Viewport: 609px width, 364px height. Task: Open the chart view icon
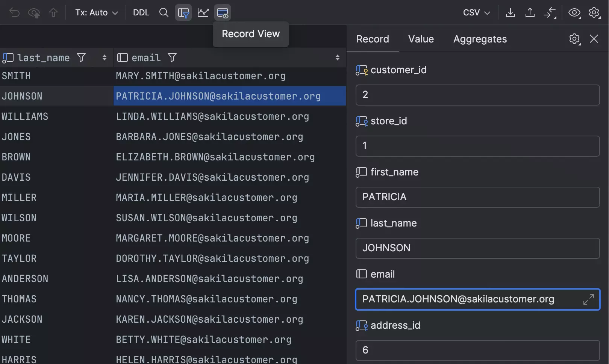(x=203, y=13)
